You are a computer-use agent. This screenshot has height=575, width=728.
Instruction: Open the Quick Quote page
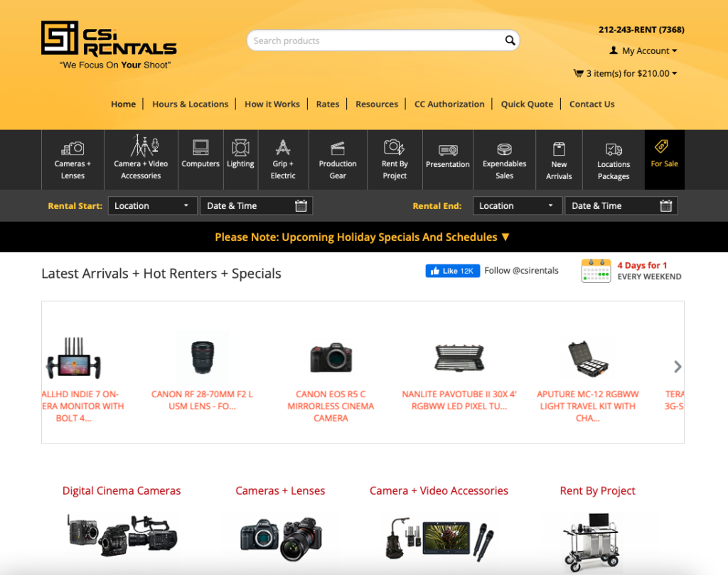(x=527, y=104)
